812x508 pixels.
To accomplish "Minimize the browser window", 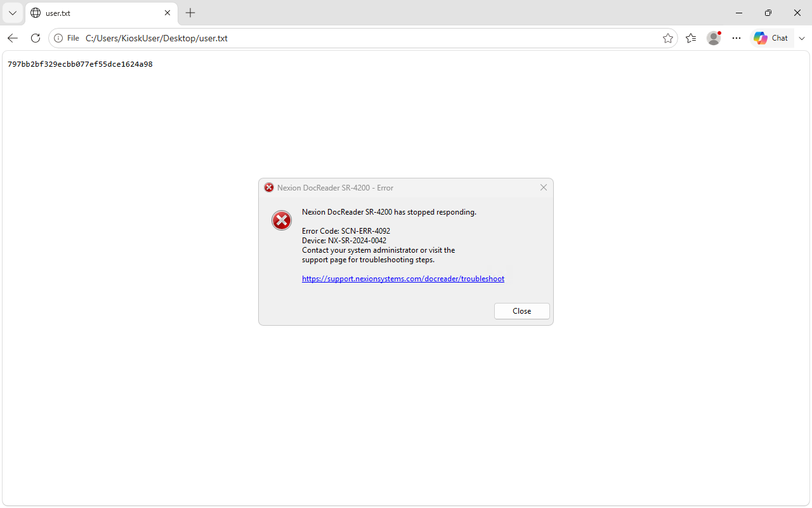I will pos(739,13).
